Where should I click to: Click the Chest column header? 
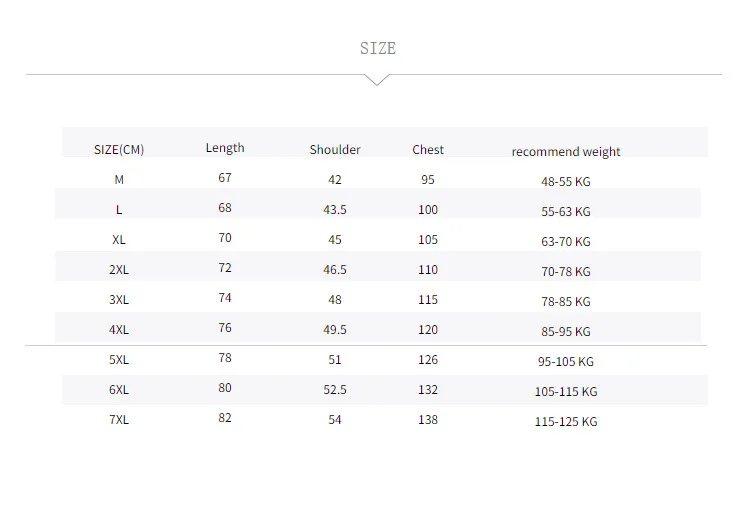click(428, 149)
